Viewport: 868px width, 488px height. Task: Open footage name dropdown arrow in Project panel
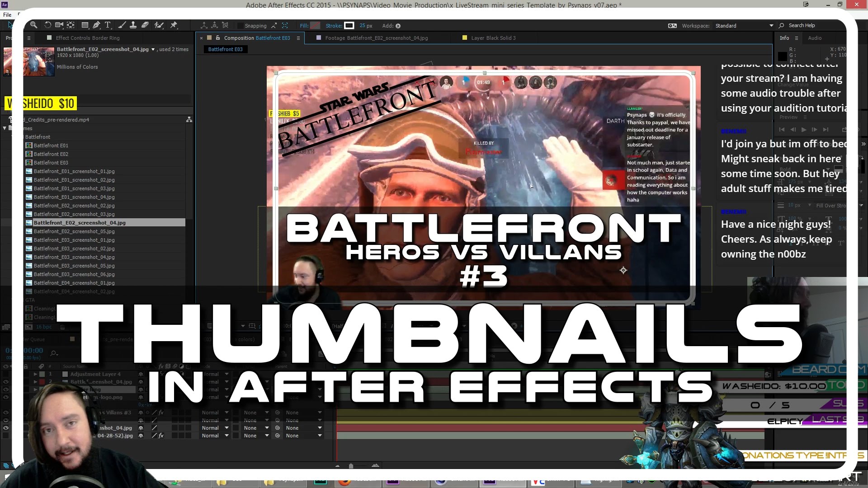153,49
